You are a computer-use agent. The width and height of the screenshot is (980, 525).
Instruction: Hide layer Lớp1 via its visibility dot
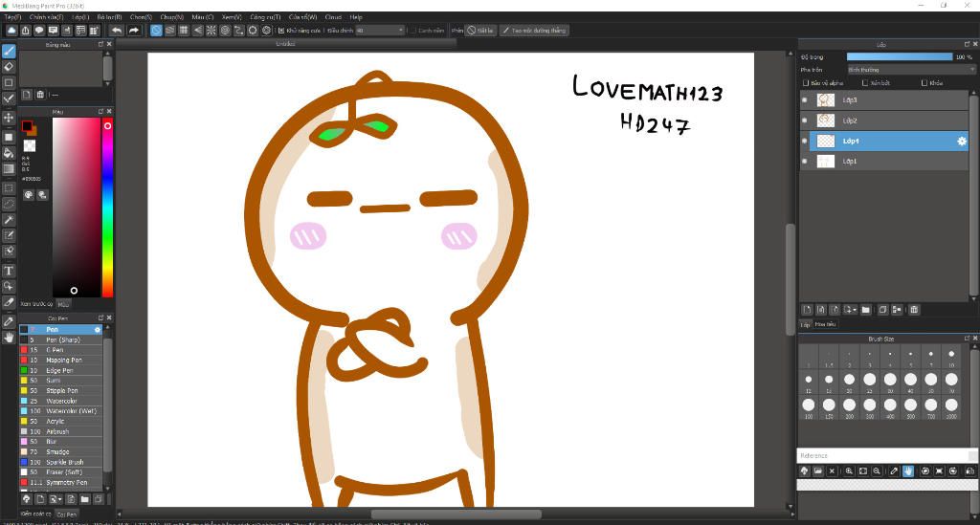(x=804, y=161)
